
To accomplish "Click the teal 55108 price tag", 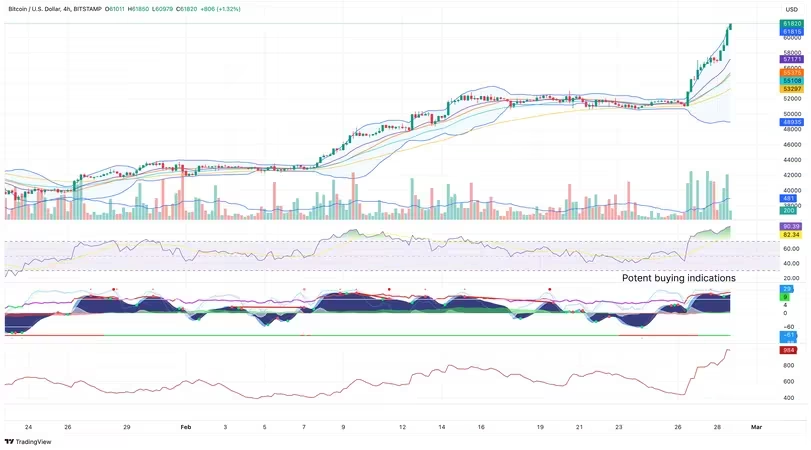I will [x=792, y=80].
